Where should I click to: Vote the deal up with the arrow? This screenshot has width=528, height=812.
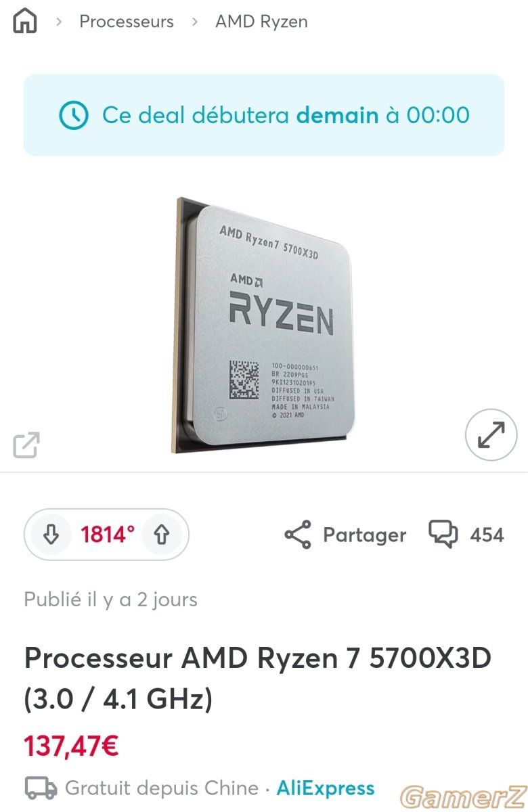point(161,535)
